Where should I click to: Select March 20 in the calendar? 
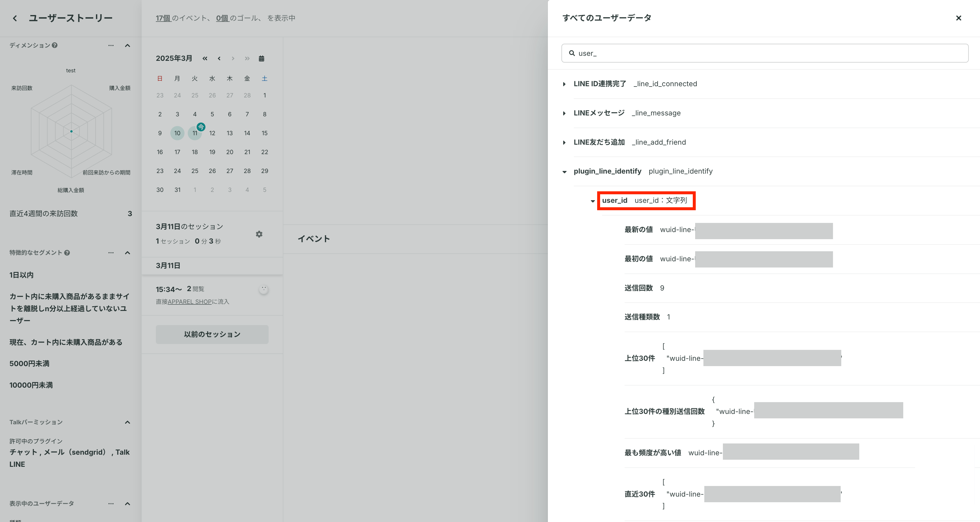tap(230, 152)
